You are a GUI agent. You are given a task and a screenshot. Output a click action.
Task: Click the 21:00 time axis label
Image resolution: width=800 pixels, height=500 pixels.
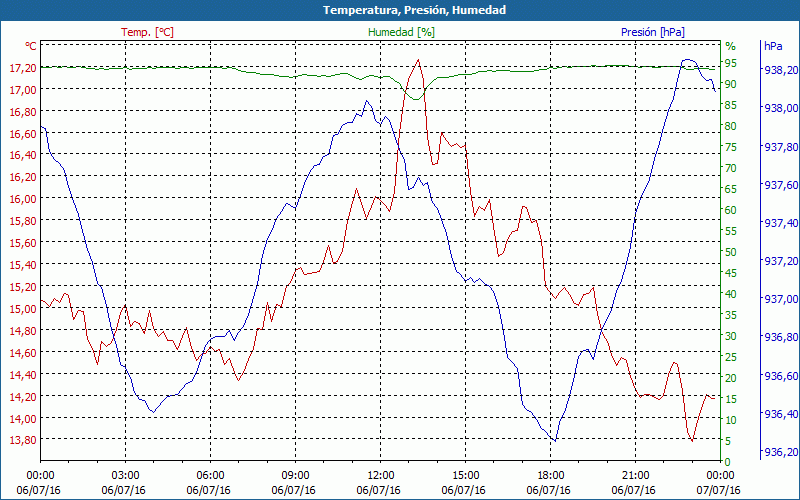tap(636, 476)
